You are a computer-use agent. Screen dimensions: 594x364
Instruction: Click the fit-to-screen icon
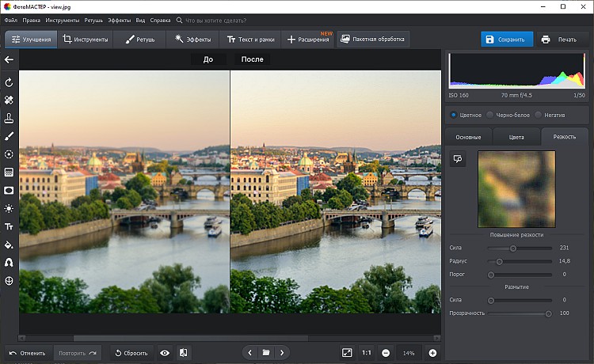coord(347,352)
